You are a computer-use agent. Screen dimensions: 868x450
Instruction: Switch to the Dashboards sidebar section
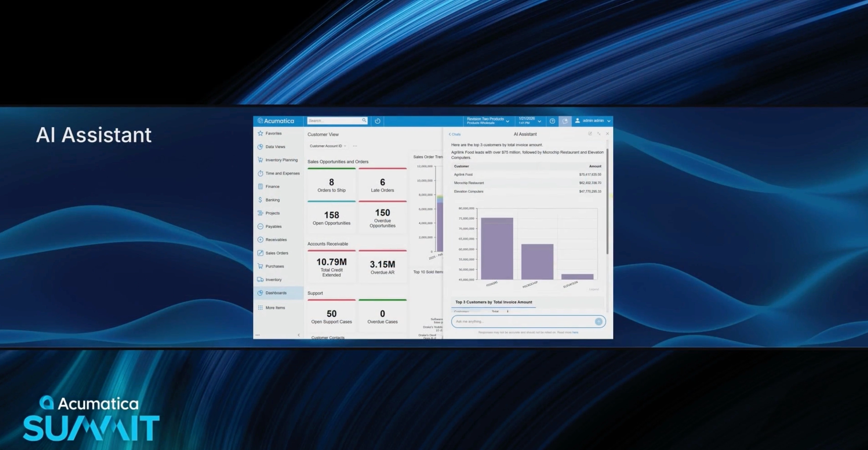pyautogui.click(x=276, y=293)
